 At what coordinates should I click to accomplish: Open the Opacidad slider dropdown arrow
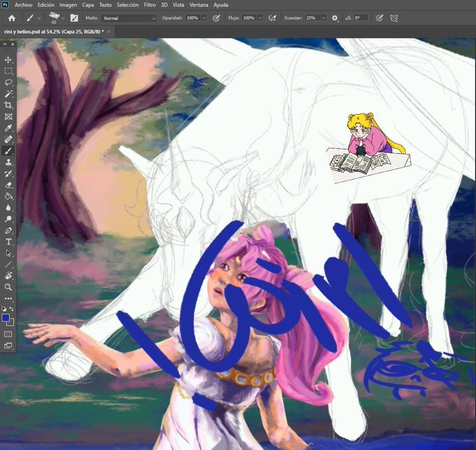204,18
